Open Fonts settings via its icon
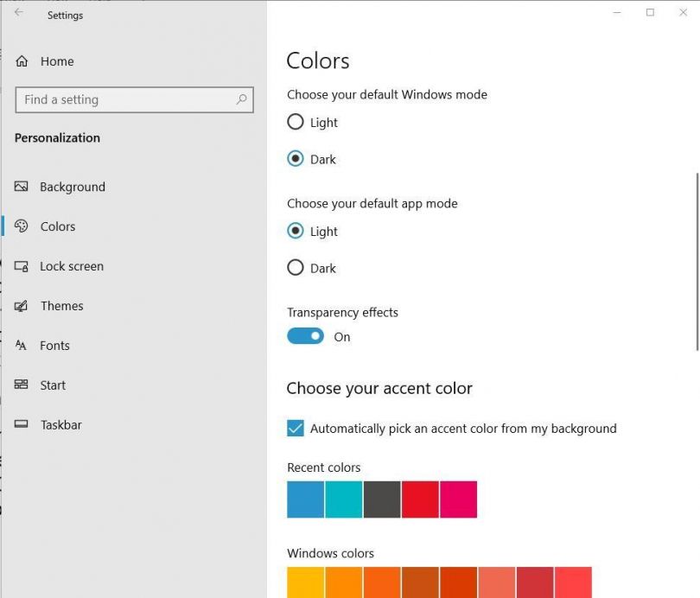Viewport: 700px width, 598px height. 20,346
